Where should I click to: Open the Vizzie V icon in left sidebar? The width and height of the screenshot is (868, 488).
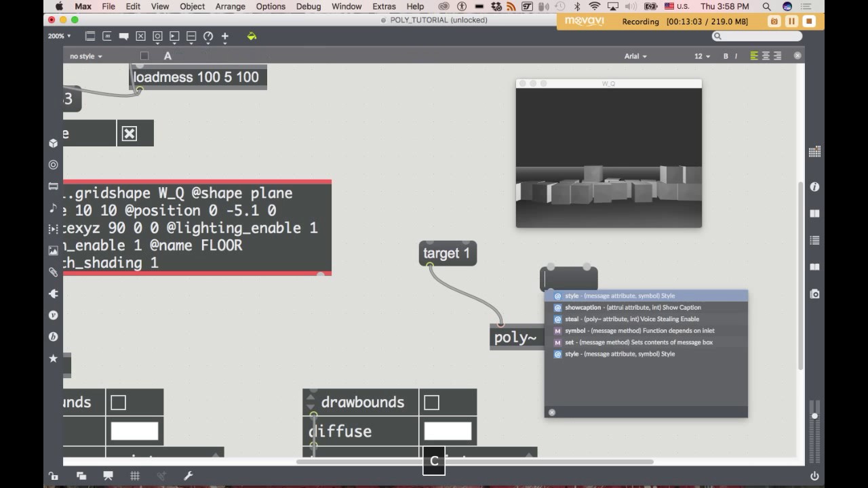pyautogui.click(x=54, y=315)
